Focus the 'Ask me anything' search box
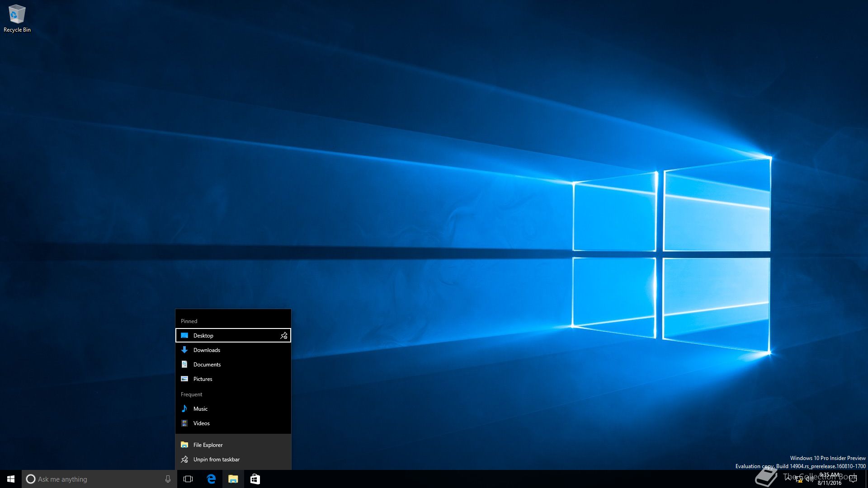 (x=99, y=479)
